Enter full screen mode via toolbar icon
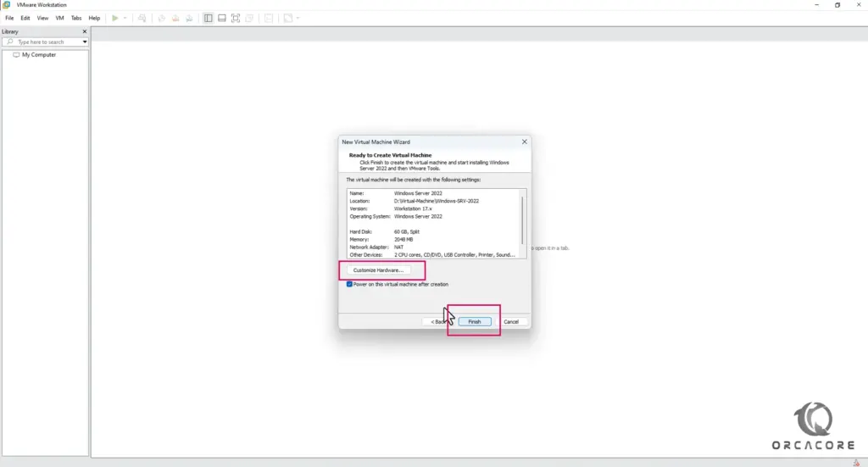Viewport: 868px width, 467px height. point(236,19)
